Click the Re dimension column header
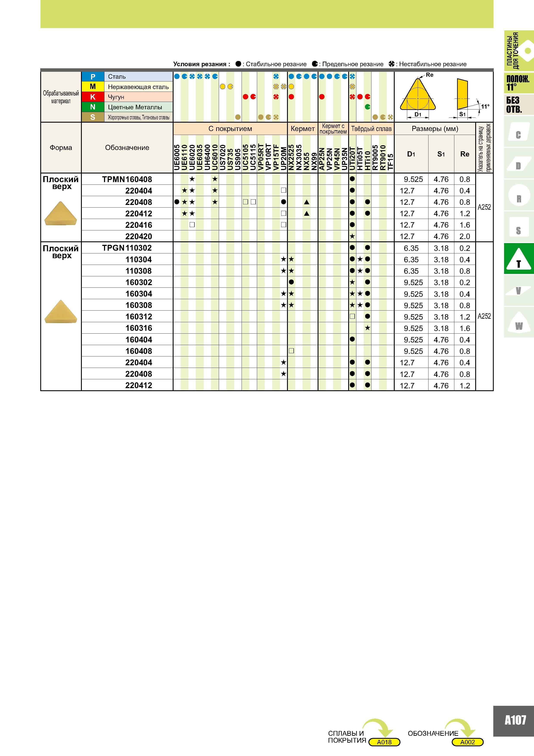The width and height of the screenshot is (534, 756). [x=465, y=154]
